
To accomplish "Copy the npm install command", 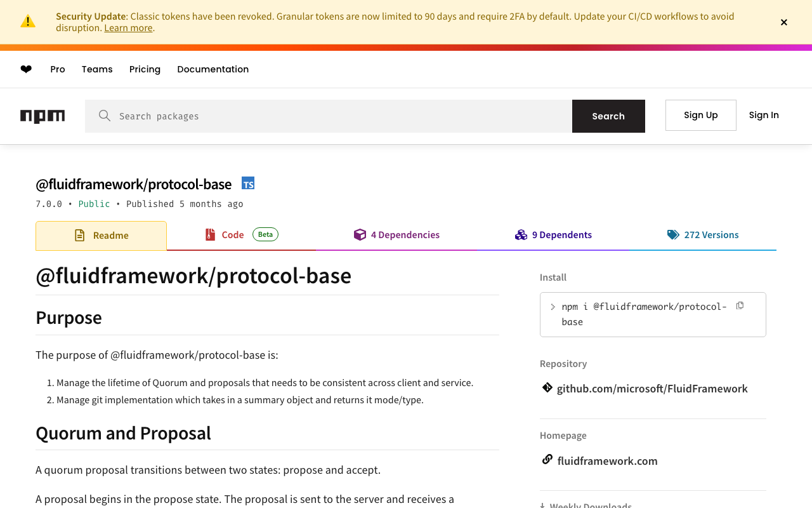I will 740,306.
